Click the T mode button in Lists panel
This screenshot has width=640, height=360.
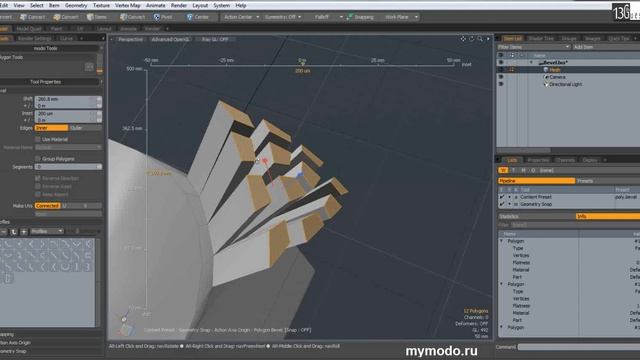click(513, 170)
